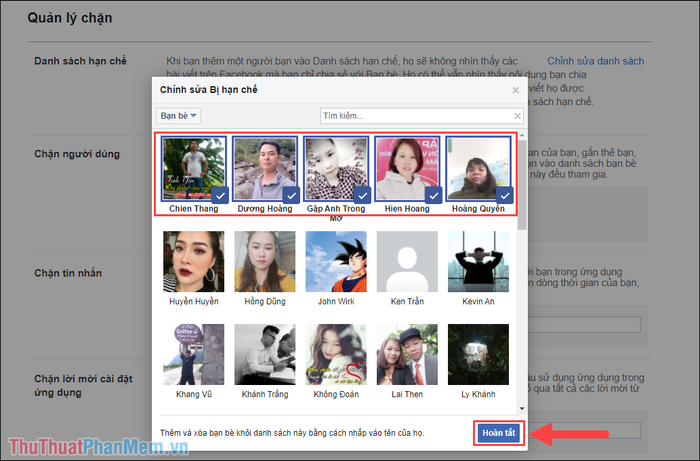Click the name Lai Then
This screenshot has height=461, width=700.
(x=407, y=395)
